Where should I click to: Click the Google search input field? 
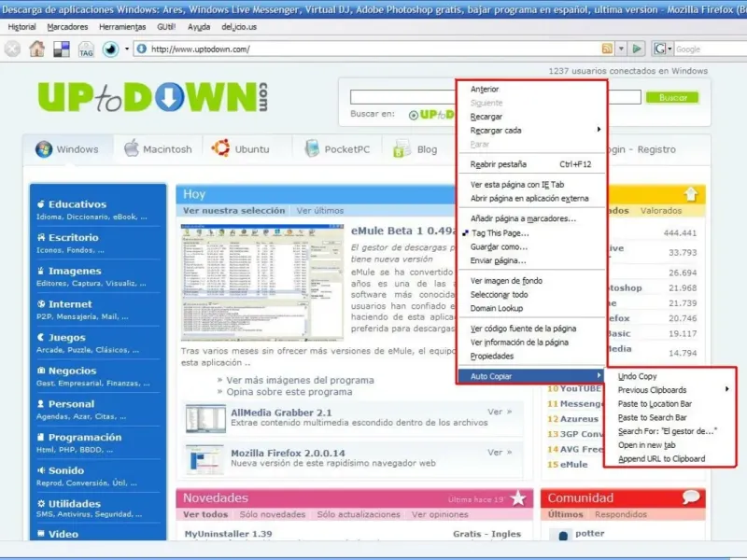[711, 49]
